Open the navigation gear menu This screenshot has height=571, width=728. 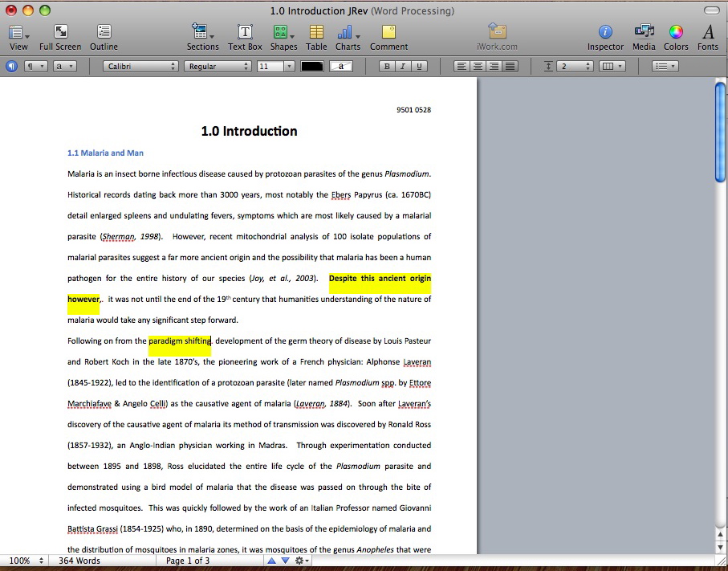tap(302, 561)
